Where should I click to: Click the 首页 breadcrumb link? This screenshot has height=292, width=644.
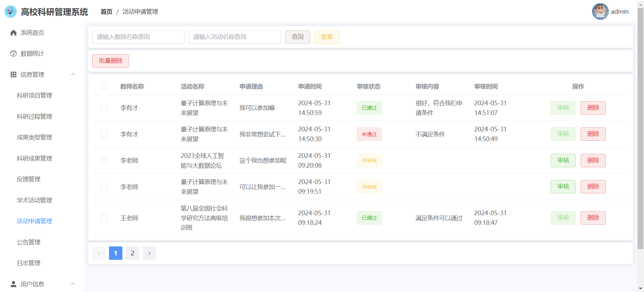point(107,12)
